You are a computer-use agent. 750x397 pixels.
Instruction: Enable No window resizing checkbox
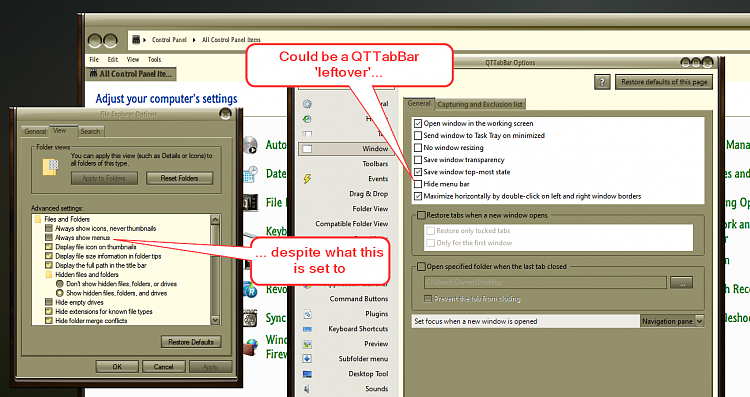tap(418, 148)
